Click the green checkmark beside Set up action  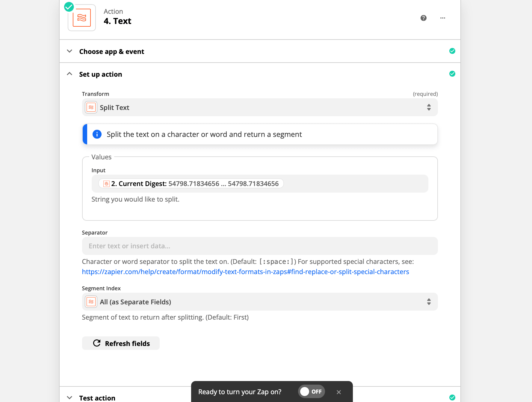coord(452,74)
